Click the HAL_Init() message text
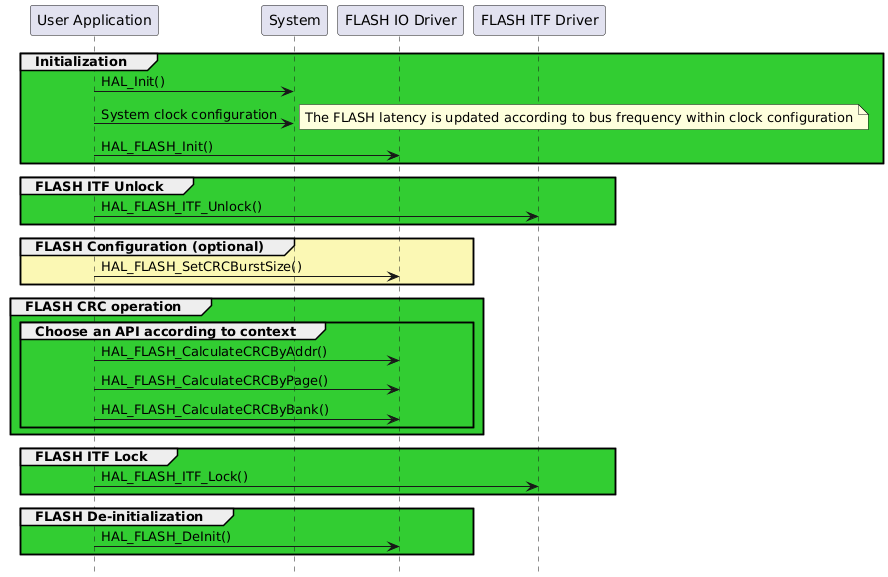The width and height of the screenshot is (888, 577). click(133, 82)
